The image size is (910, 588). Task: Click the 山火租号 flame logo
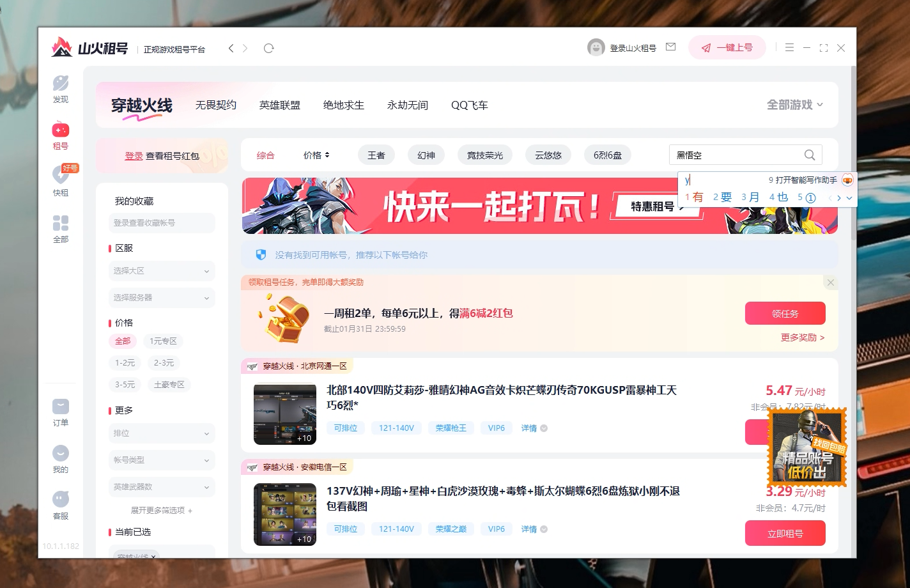[62, 47]
